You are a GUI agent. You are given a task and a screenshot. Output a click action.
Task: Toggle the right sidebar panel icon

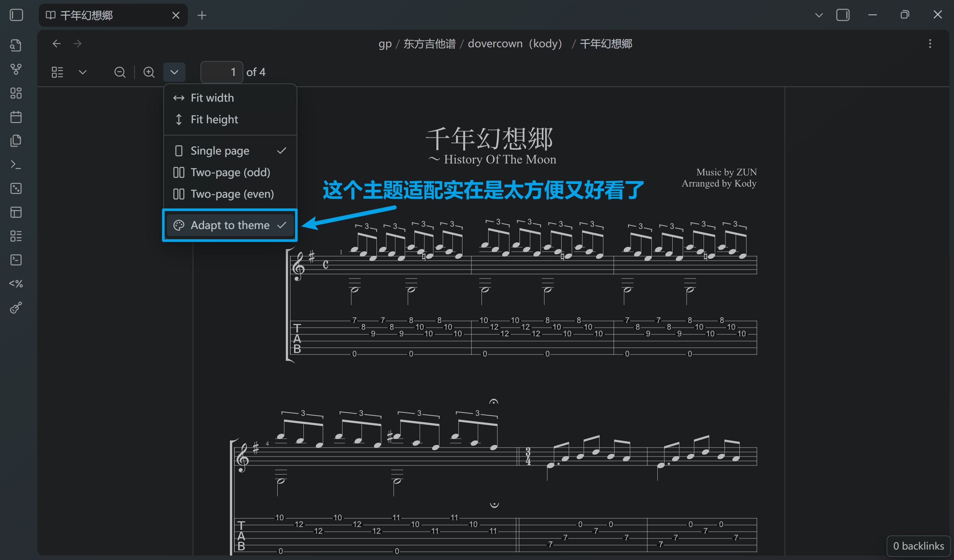coord(842,15)
